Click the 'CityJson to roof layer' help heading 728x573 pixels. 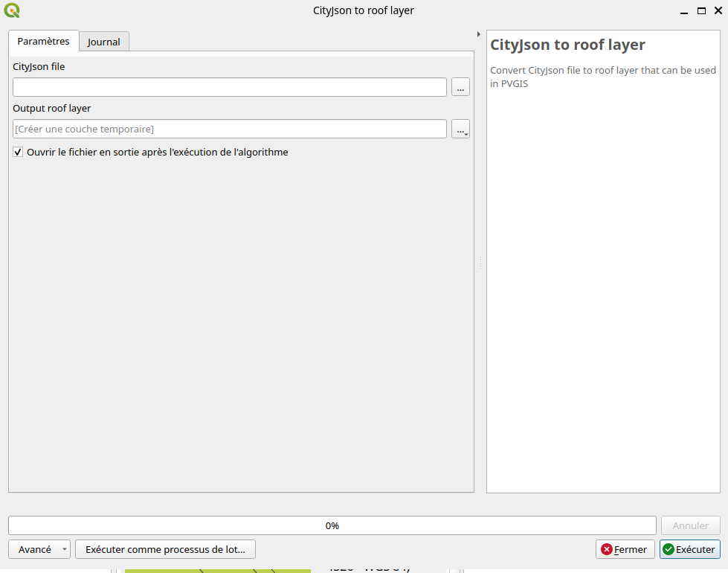[567, 45]
